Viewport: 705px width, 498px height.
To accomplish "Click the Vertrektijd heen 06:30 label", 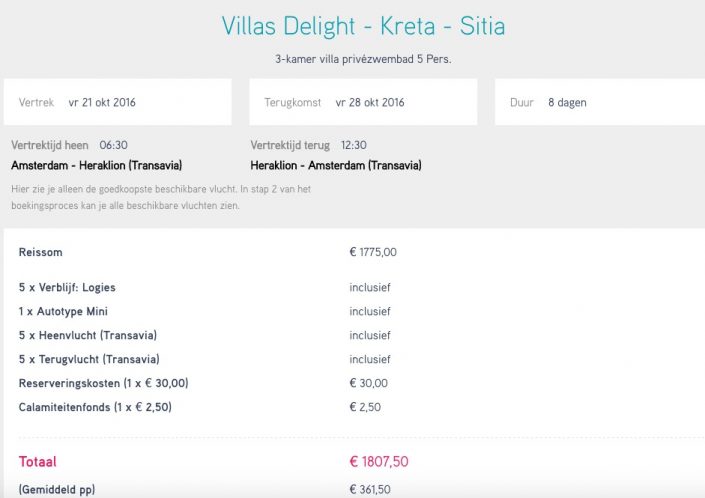I will (x=69, y=145).
